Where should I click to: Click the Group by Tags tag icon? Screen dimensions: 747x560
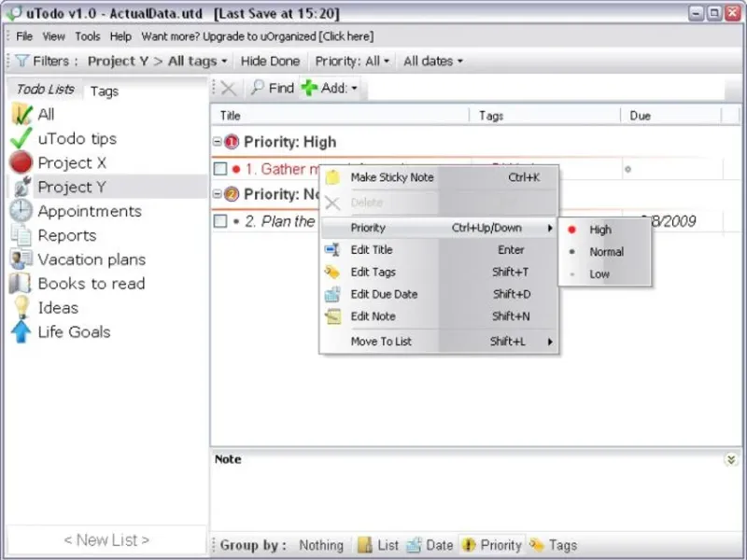coord(537,545)
